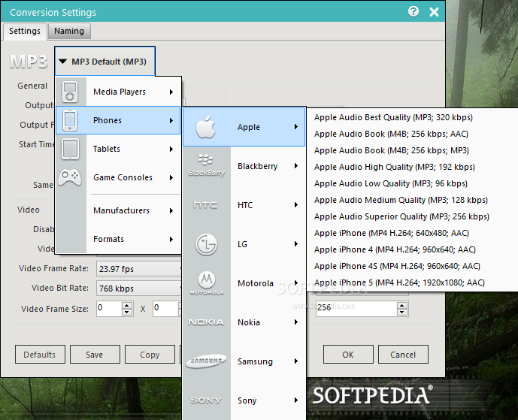Select Media Players menu item
The image size is (518, 420).
click(118, 92)
